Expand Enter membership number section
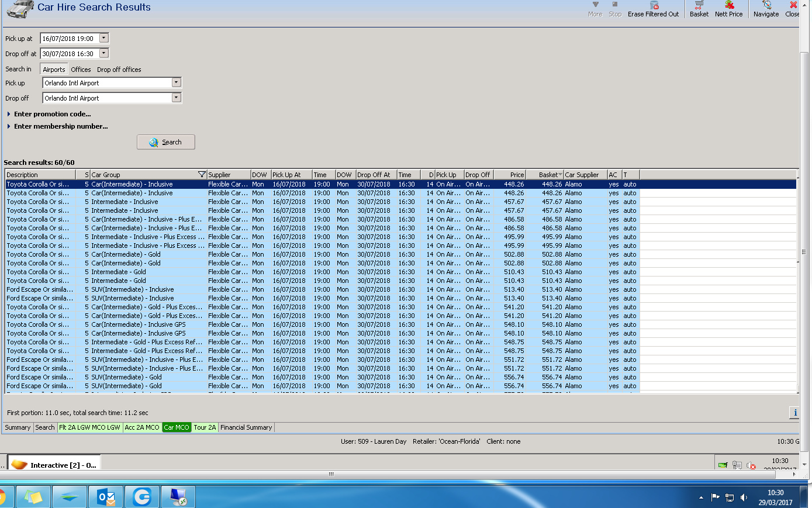Screen dimensions: 812x508 (x=57, y=126)
